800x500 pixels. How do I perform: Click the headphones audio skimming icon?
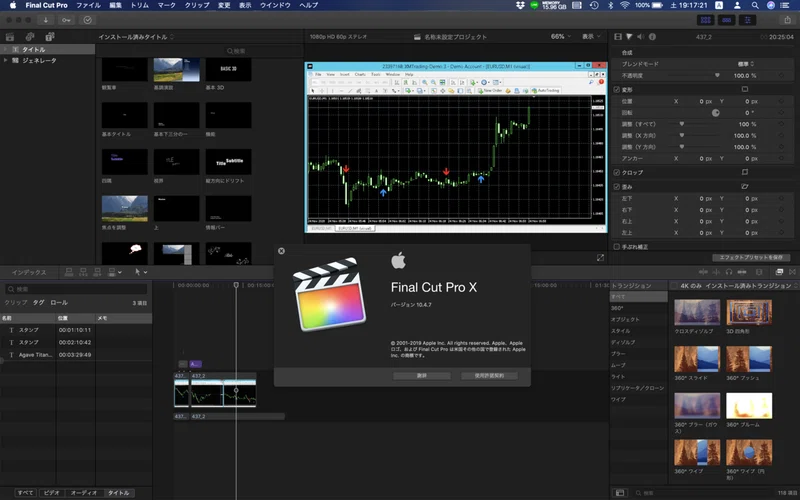click(729, 272)
